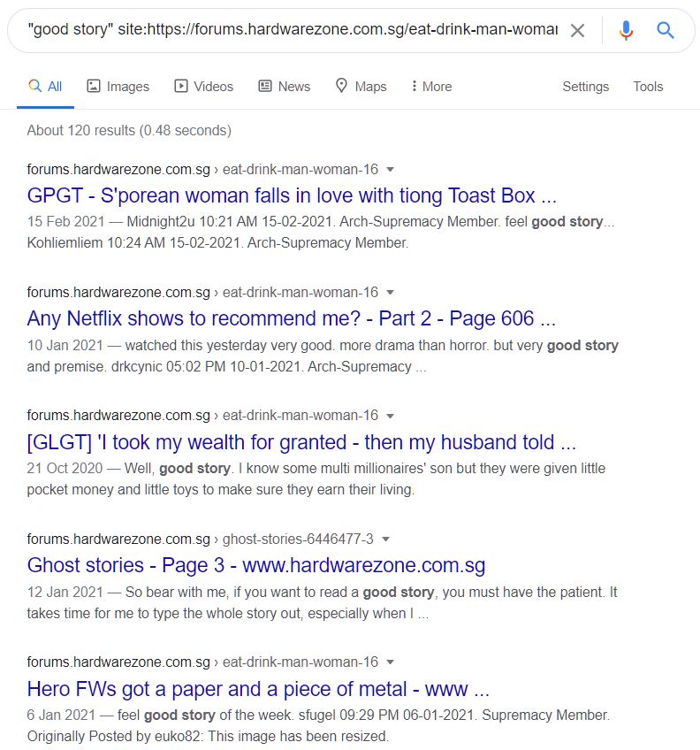This screenshot has height=750, width=700.
Task: Click the '10 Jan 2021' snippet date
Action: [65, 345]
